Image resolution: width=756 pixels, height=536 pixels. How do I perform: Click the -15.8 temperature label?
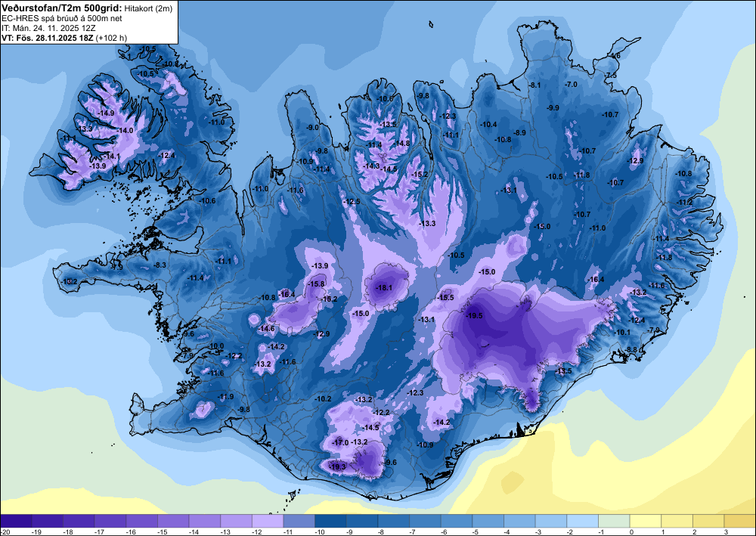point(317,284)
